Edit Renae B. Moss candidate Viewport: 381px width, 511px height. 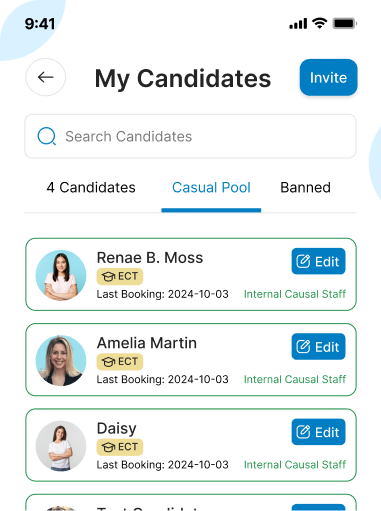pyautogui.click(x=318, y=261)
